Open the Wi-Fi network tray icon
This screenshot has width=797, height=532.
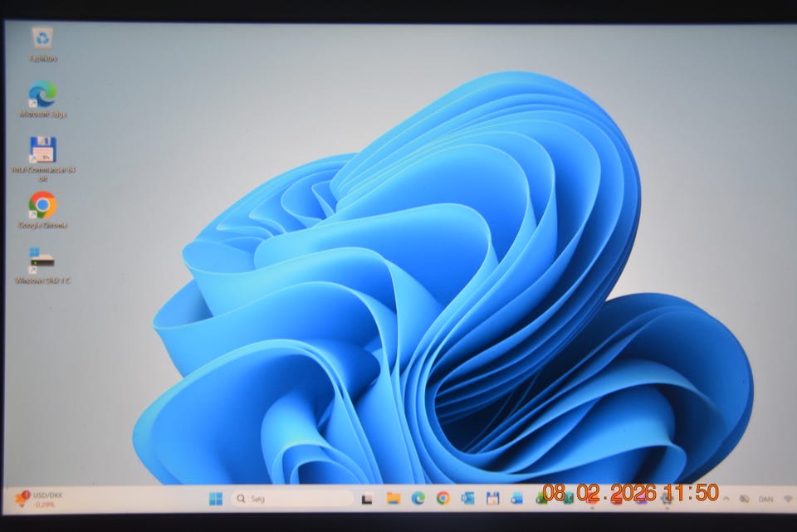coord(788,500)
